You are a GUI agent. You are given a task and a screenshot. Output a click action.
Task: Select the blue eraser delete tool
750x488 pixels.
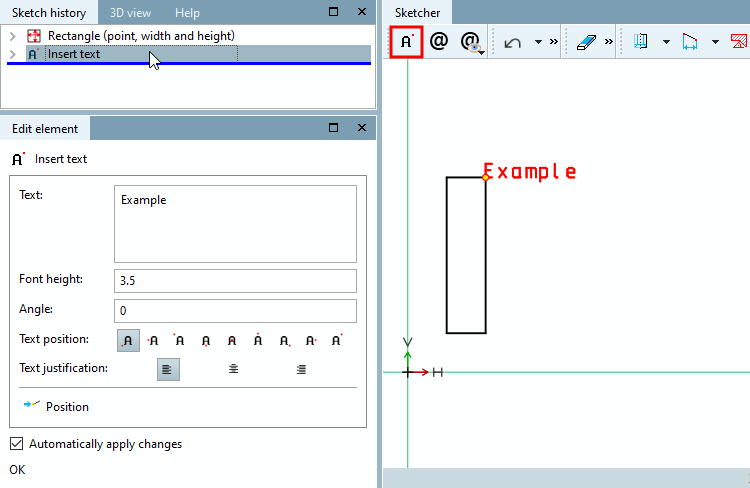pos(586,42)
